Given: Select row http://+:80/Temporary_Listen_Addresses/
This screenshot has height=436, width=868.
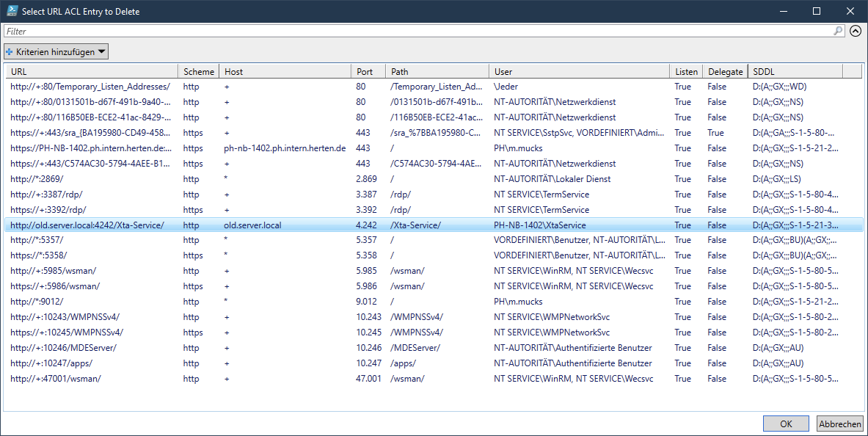Looking at the screenshot, I should [434, 87].
